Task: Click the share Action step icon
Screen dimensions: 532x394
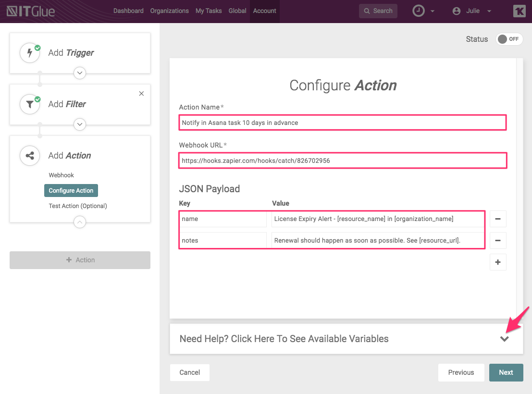Action: 30,156
